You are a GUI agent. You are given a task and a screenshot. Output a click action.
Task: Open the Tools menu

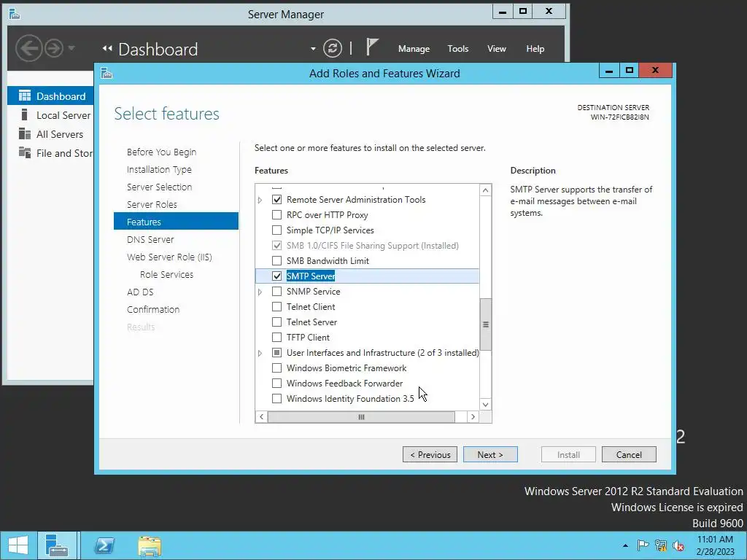pos(458,49)
